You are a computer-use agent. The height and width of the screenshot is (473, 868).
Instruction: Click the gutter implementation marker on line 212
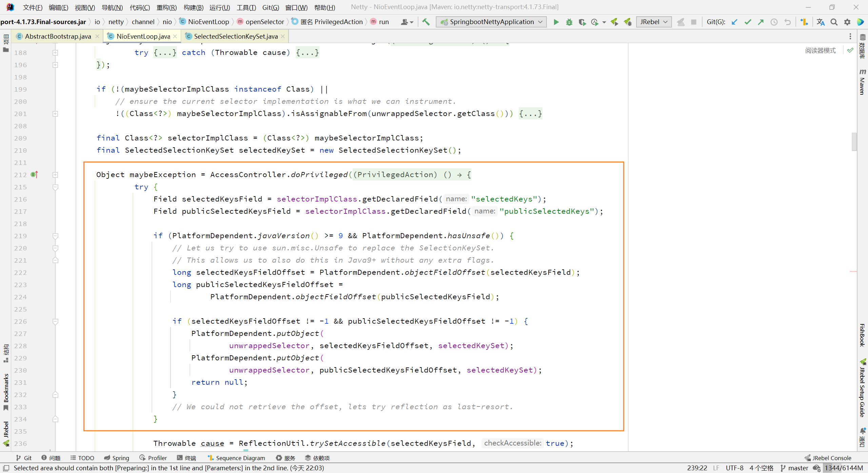point(34,174)
